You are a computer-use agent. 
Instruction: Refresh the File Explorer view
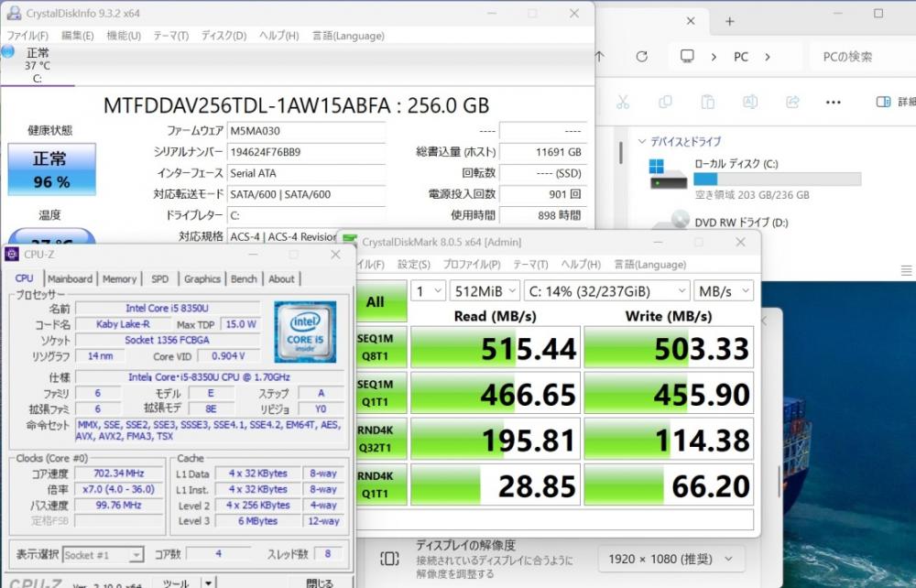[641, 57]
